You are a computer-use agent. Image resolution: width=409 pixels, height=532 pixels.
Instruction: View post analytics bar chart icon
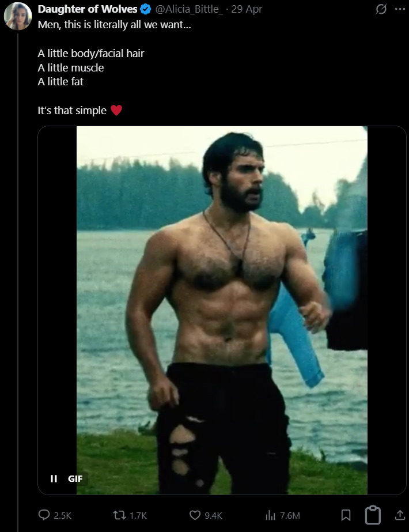coord(270,515)
